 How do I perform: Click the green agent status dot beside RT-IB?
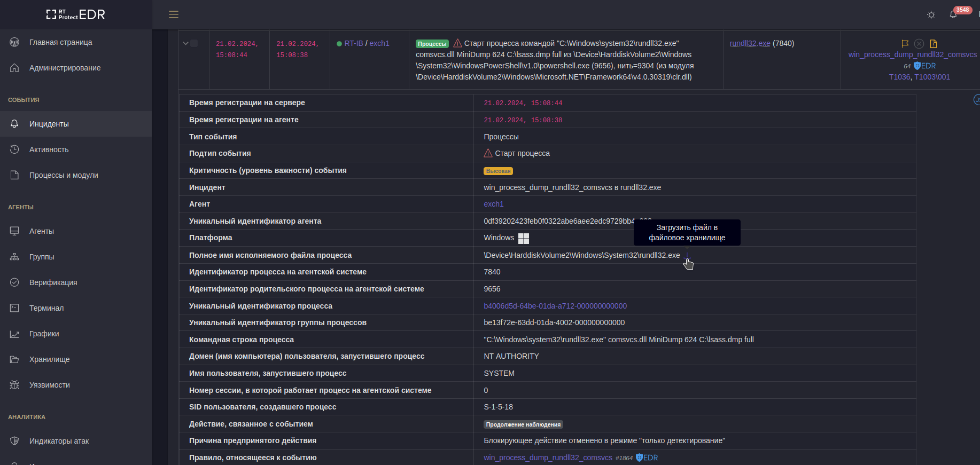click(x=339, y=44)
